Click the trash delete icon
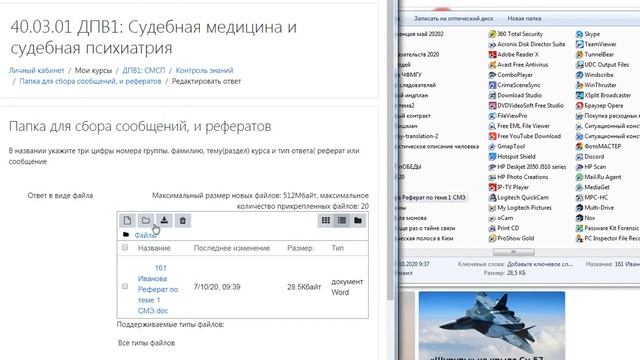640x360 pixels. (182, 220)
